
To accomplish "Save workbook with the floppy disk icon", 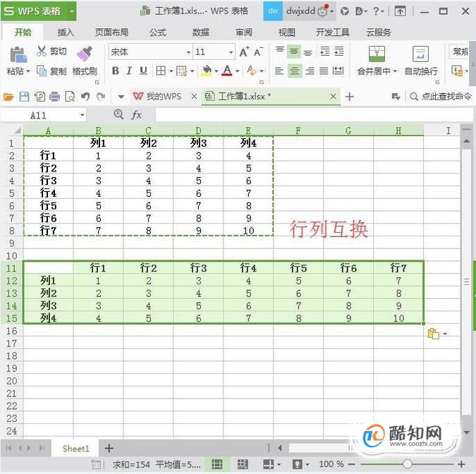I will click(24, 97).
